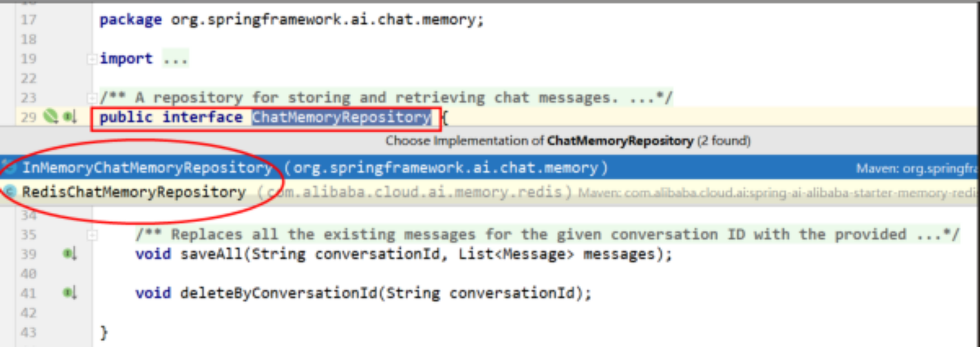This screenshot has height=347, width=980.
Task: Click com.alibaba.cloud.ai.memory.redis package label
Action: [x=415, y=192]
